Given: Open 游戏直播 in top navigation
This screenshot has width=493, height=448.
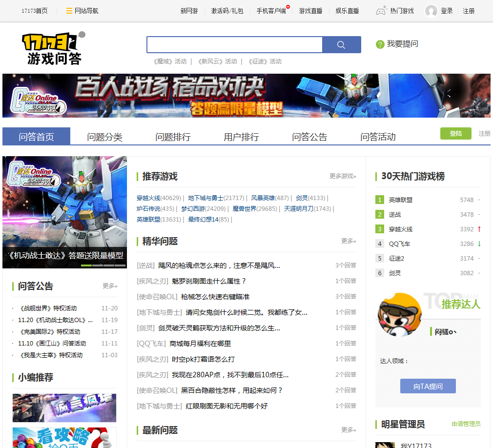Looking at the screenshot, I should (x=310, y=11).
